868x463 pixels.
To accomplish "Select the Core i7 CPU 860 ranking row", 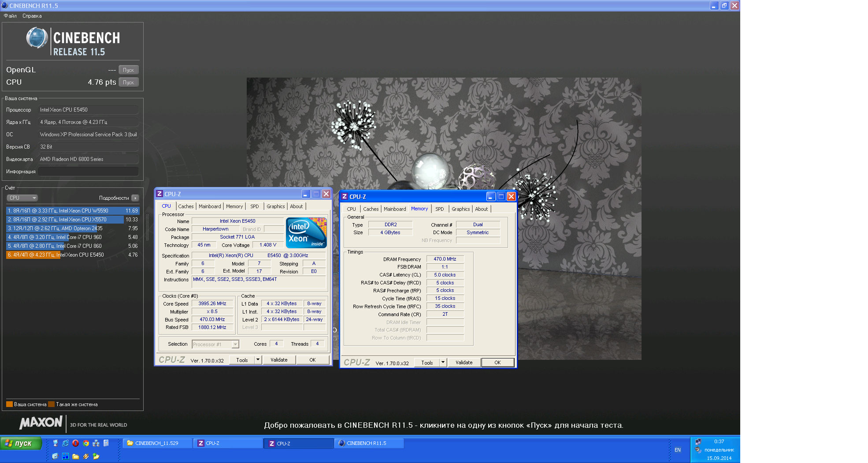I will point(73,246).
